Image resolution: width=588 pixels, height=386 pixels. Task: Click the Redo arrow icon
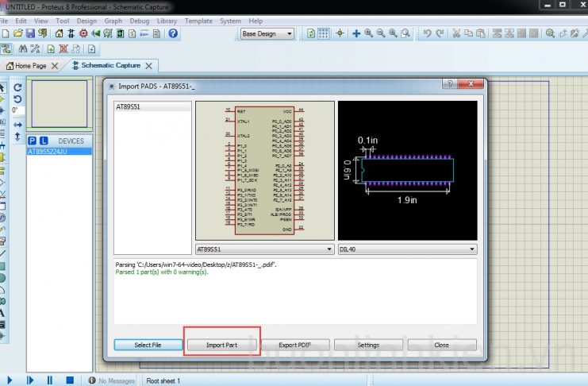(x=440, y=33)
